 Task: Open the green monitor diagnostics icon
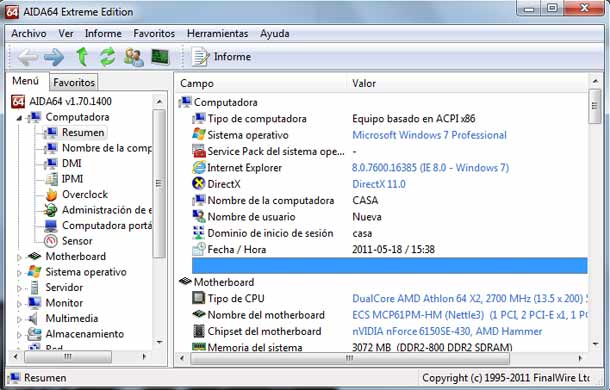click(160, 57)
